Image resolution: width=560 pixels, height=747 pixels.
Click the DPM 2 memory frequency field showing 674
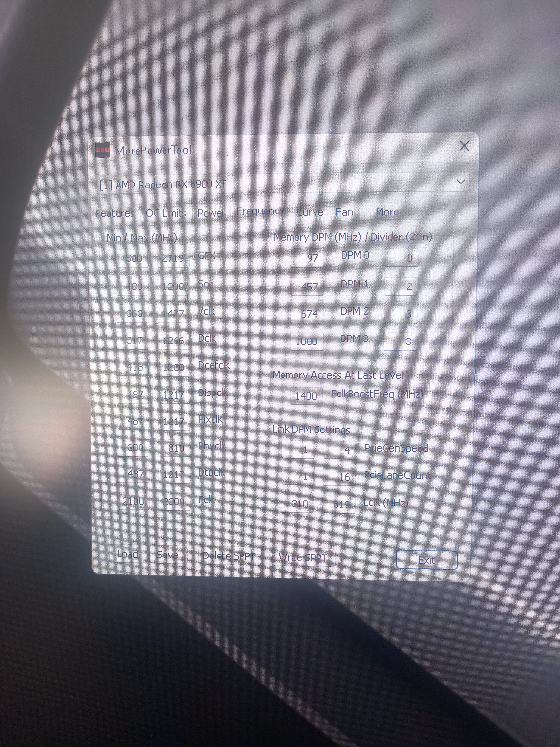tap(307, 314)
